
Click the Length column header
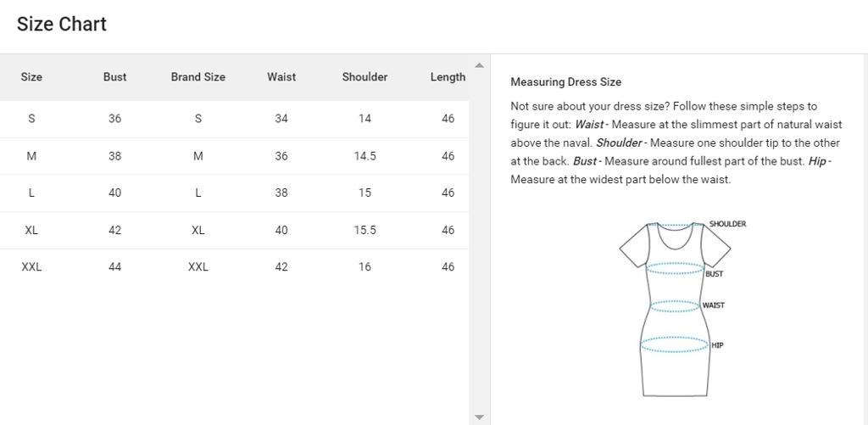pos(448,77)
